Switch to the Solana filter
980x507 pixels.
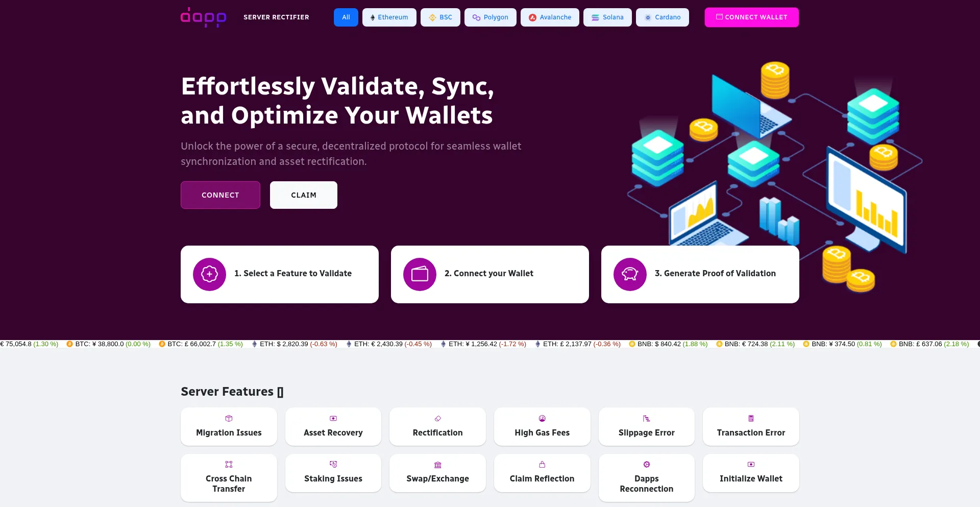click(x=607, y=17)
